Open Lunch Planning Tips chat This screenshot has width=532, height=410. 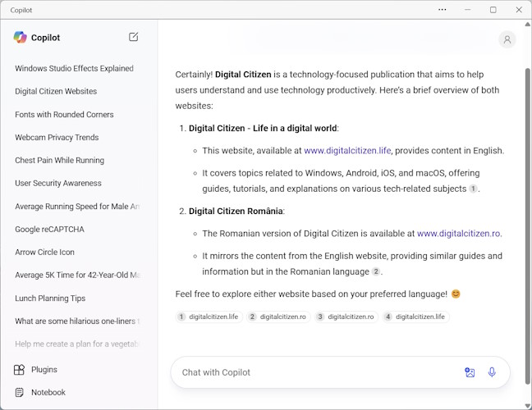click(x=50, y=298)
